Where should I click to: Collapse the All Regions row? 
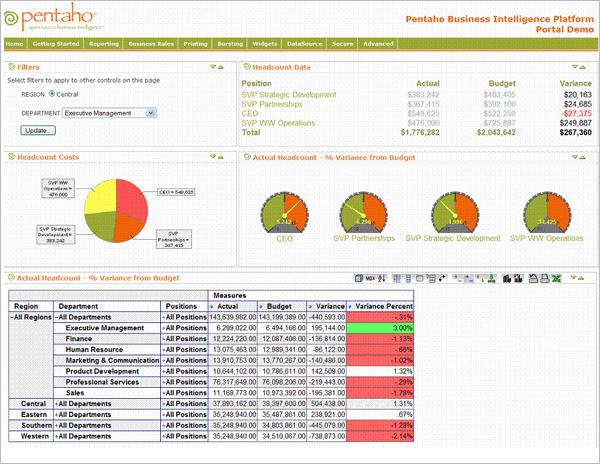click(x=12, y=317)
